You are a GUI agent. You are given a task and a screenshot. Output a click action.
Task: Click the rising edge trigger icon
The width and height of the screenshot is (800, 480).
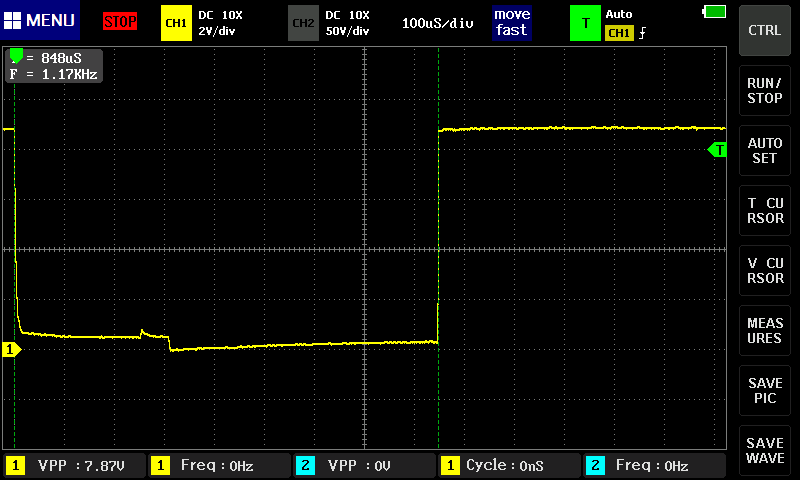coord(642,33)
